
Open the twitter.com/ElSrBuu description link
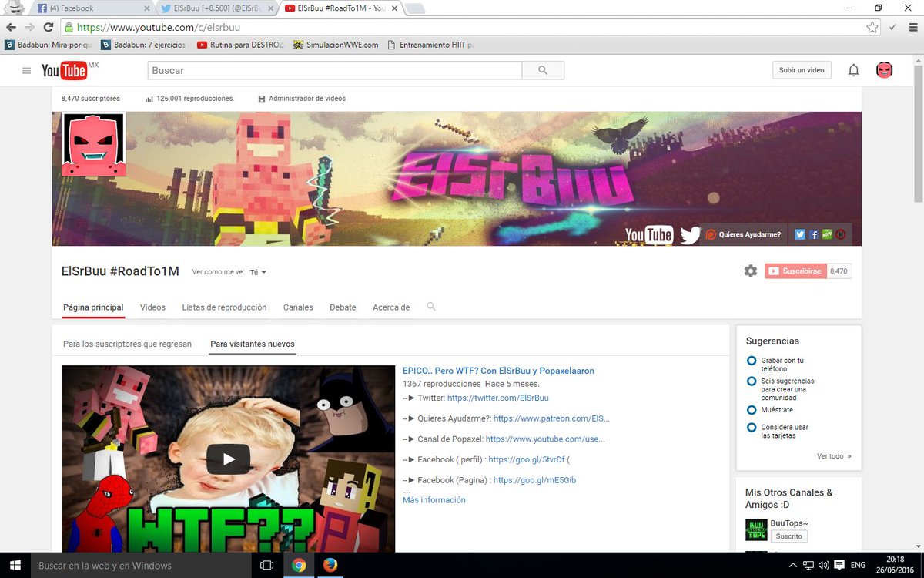pyautogui.click(x=498, y=398)
